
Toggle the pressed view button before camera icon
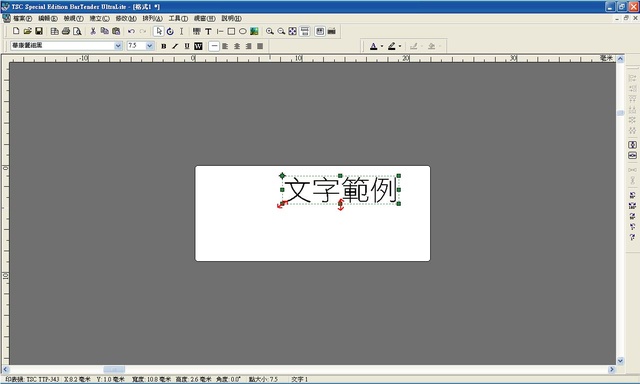[x=320, y=31]
